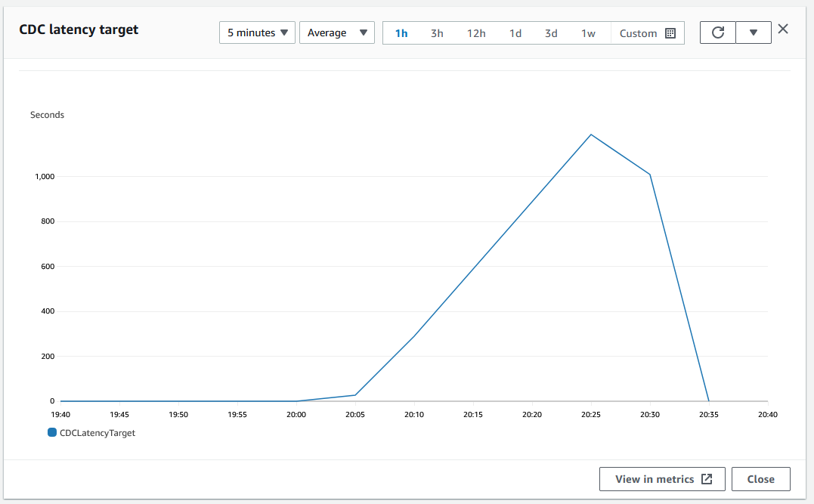Select the 1w time range

[588, 33]
